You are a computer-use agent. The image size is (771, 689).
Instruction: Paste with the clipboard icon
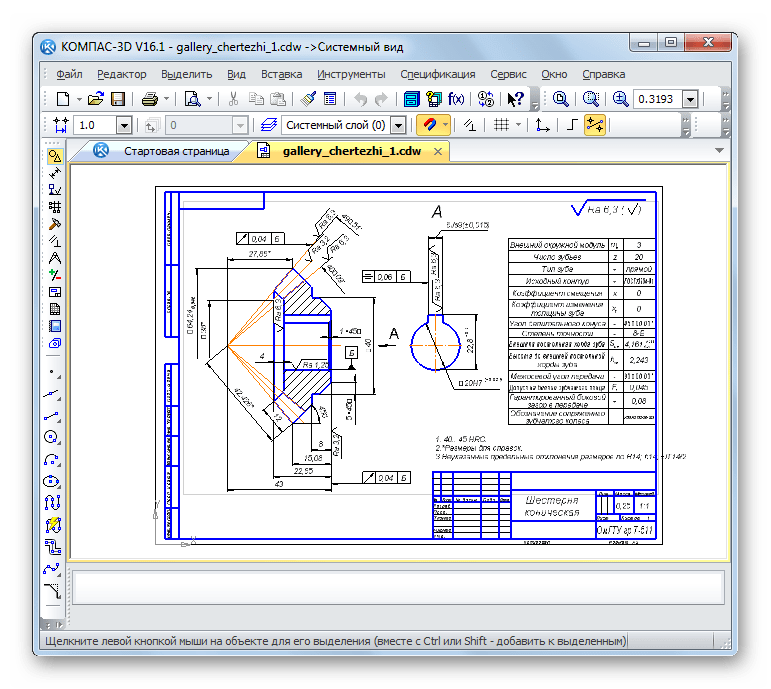click(278, 99)
